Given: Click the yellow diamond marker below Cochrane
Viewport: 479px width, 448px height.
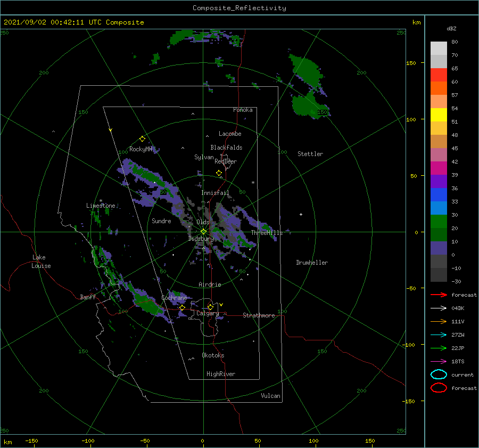Looking at the screenshot, I should 183,308.
